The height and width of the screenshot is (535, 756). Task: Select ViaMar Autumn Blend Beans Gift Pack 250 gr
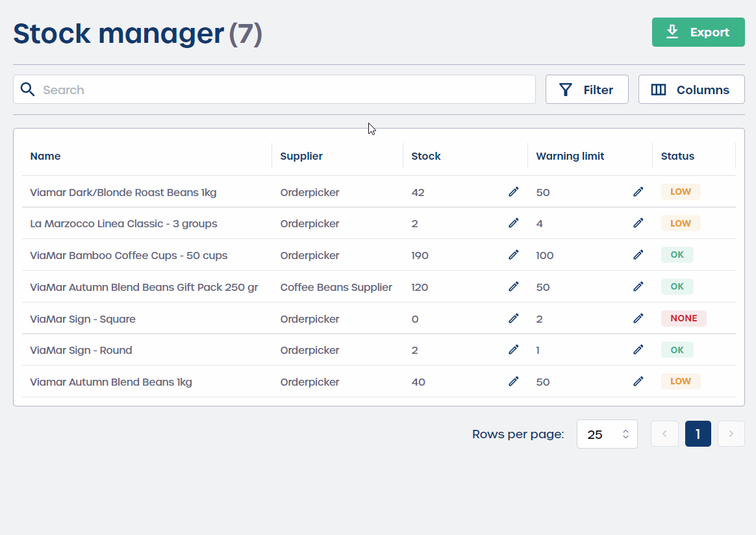click(144, 287)
